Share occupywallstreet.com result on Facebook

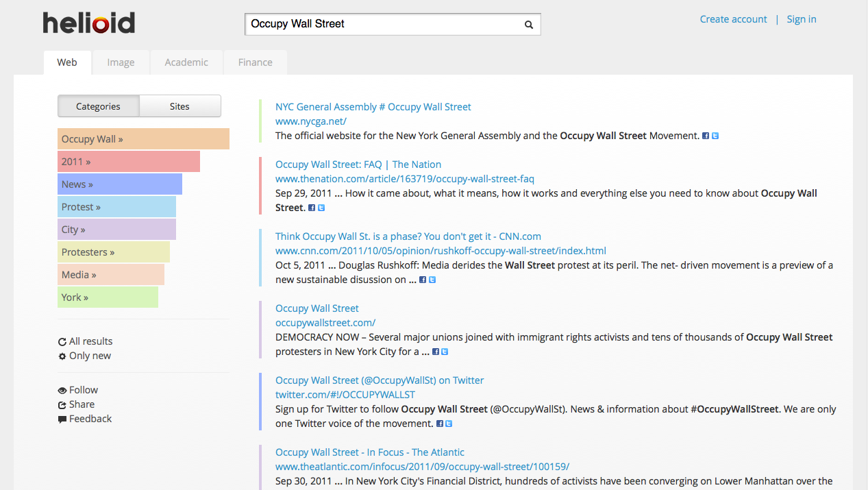coord(436,352)
